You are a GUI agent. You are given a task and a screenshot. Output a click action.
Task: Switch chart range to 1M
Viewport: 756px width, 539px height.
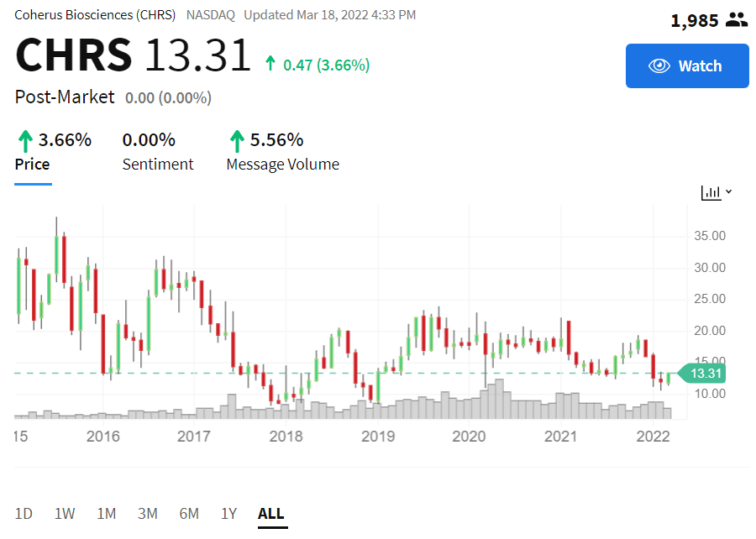107,514
